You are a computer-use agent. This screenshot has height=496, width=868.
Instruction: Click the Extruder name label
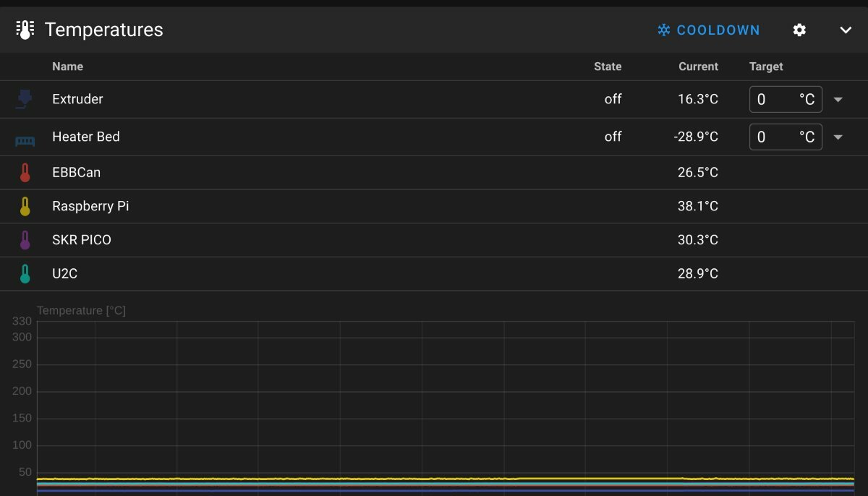click(x=77, y=99)
